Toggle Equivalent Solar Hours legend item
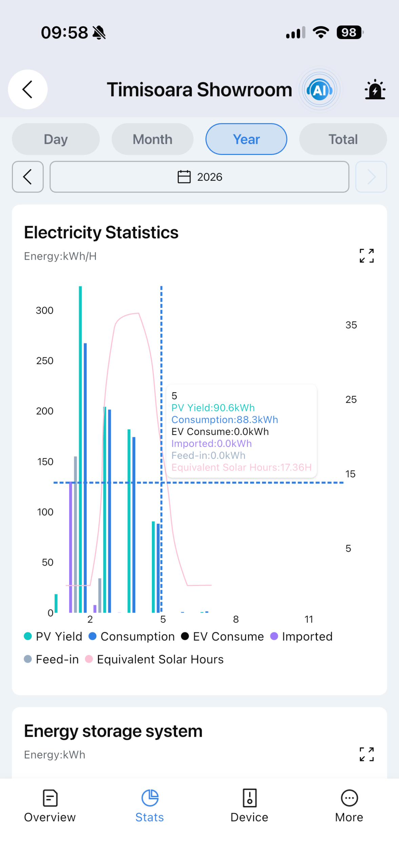399x868 pixels. (x=154, y=659)
